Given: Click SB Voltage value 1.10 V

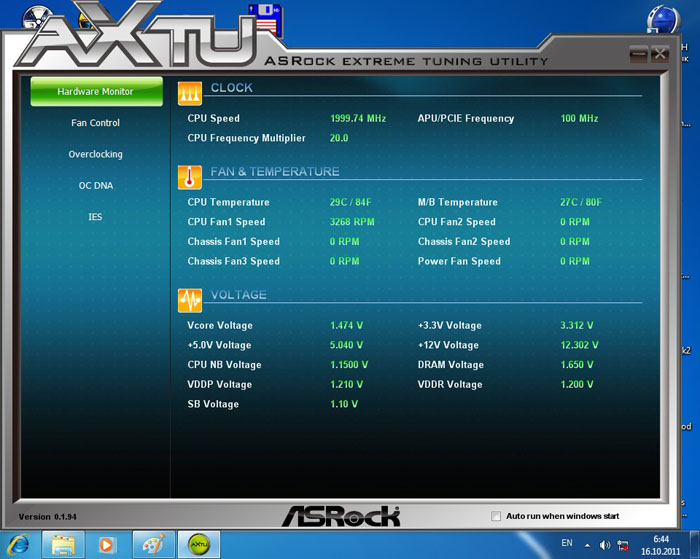Looking at the screenshot, I should [x=344, y=404].
